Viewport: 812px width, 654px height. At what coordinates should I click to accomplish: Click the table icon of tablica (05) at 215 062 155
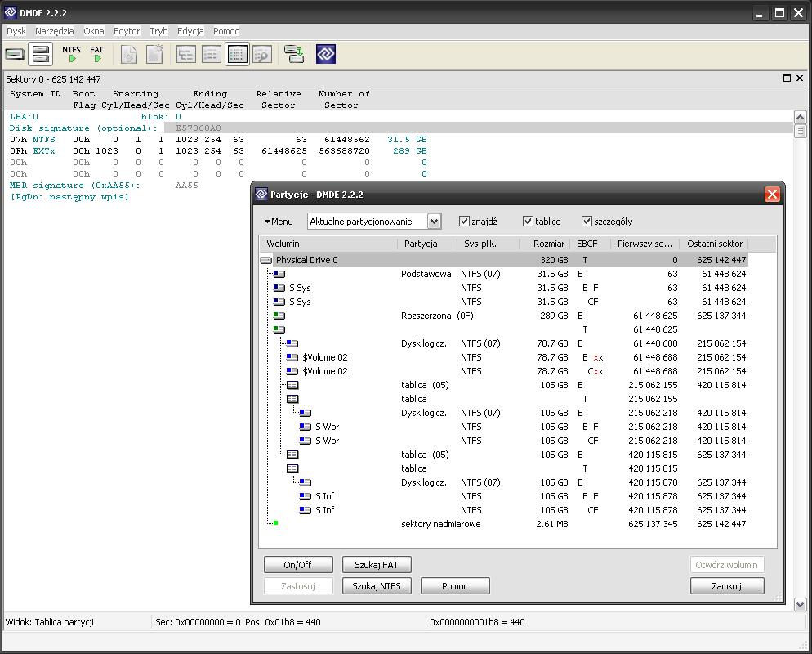(292, 385)
